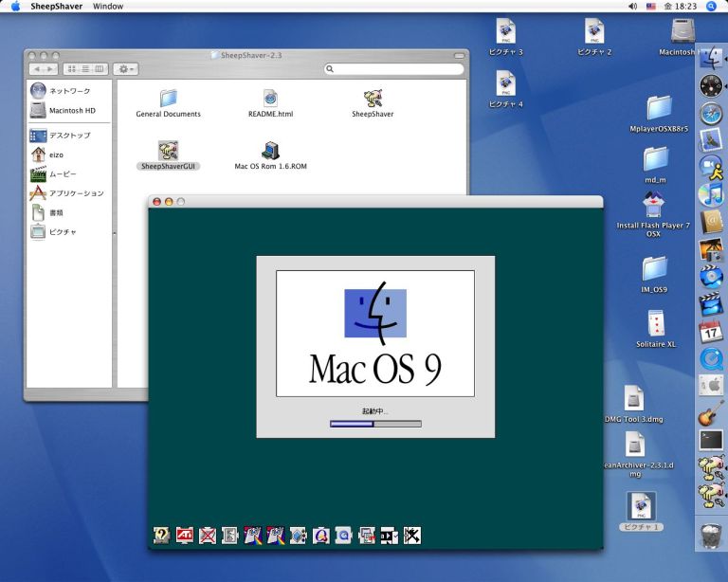The width and height of the screenshot is (728, 582).
Task: Open the Finder icon in the Dock
Action: (711, 59)
